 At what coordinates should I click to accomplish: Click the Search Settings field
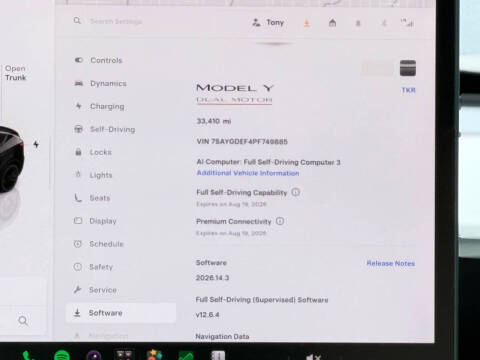click(x=116, y=22)
